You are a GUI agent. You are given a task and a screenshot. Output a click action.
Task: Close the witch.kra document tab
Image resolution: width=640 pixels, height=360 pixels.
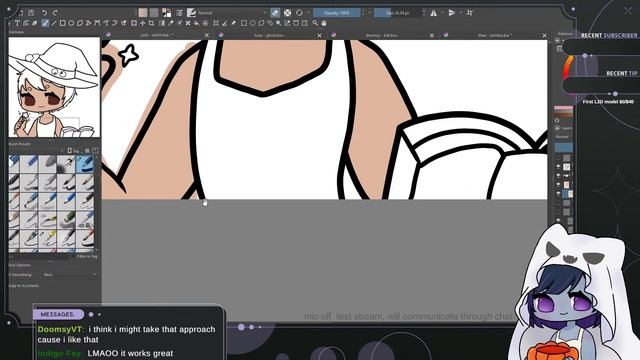pos(207,36)
